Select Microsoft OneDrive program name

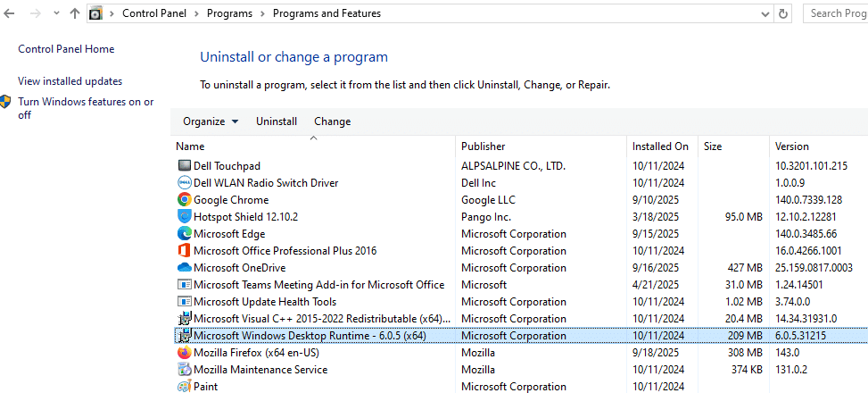point(240,268)
